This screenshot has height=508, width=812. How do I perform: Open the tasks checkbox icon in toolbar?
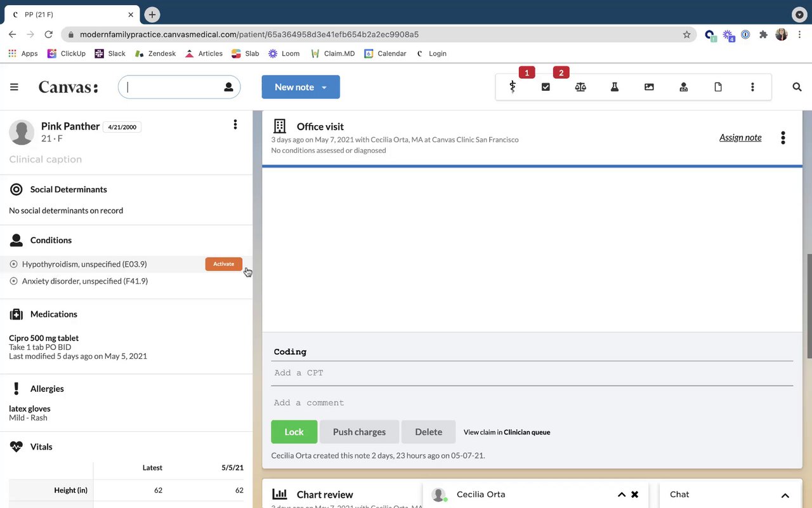546,87
